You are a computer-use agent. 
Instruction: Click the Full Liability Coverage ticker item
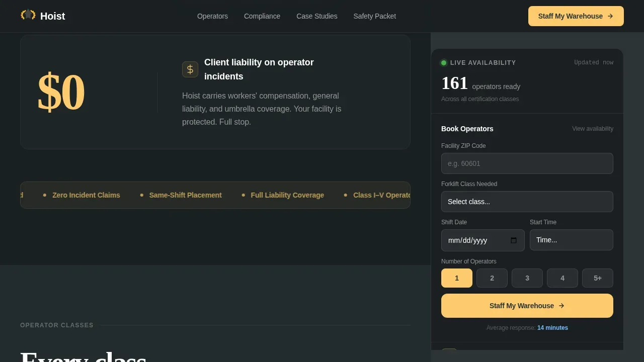click(x=287, y=195)
